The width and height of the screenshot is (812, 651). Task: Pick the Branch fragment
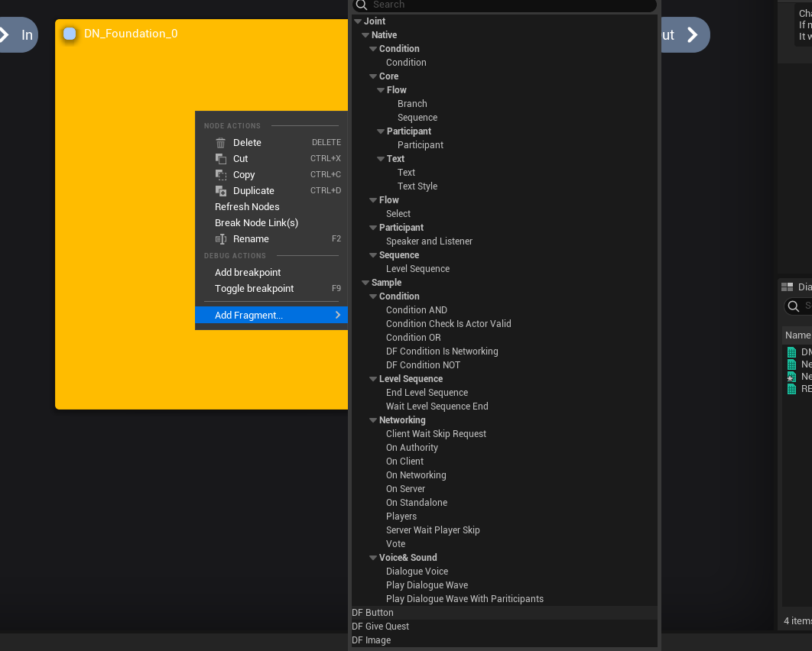(412, 104)
